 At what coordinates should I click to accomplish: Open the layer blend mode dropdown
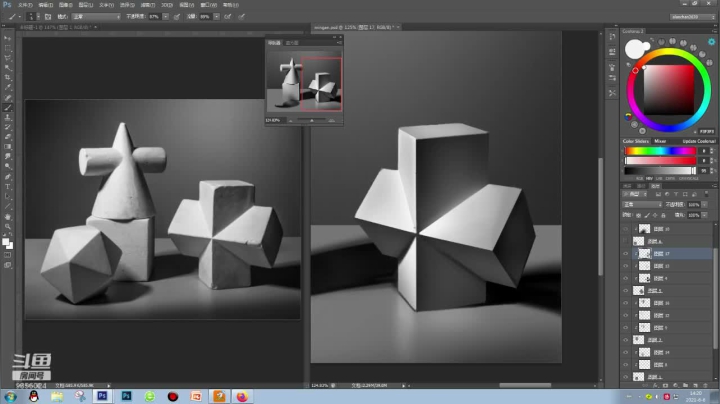642,204
